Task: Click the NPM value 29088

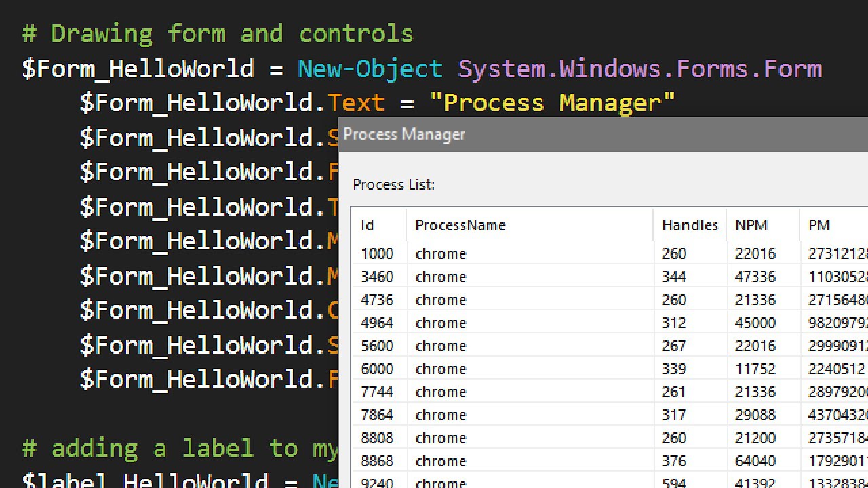Action: click(x=755, y=415)
